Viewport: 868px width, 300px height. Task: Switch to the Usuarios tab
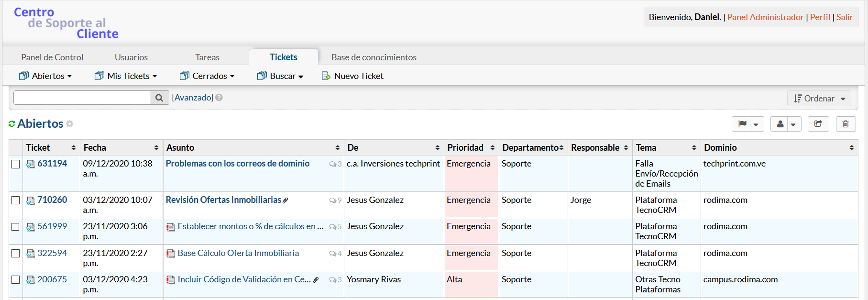pyautogui.click(x=131, y=57)
